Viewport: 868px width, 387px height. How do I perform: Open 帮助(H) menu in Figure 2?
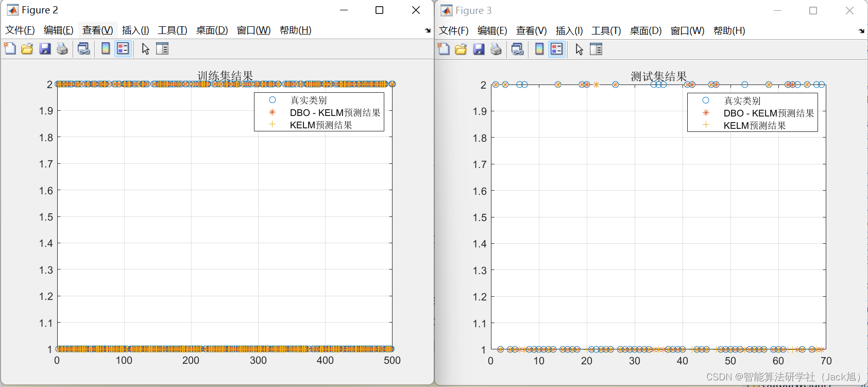pyautogui.click(x=296, y=30)
